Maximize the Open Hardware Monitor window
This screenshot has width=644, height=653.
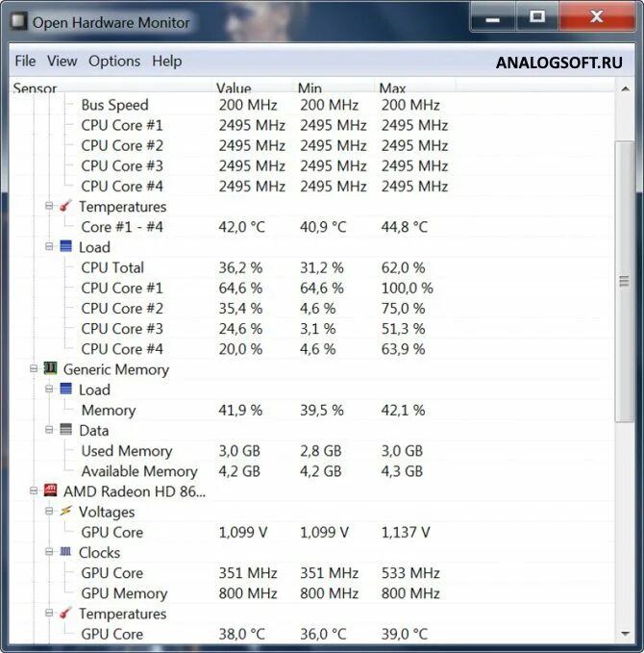point(537,17)
